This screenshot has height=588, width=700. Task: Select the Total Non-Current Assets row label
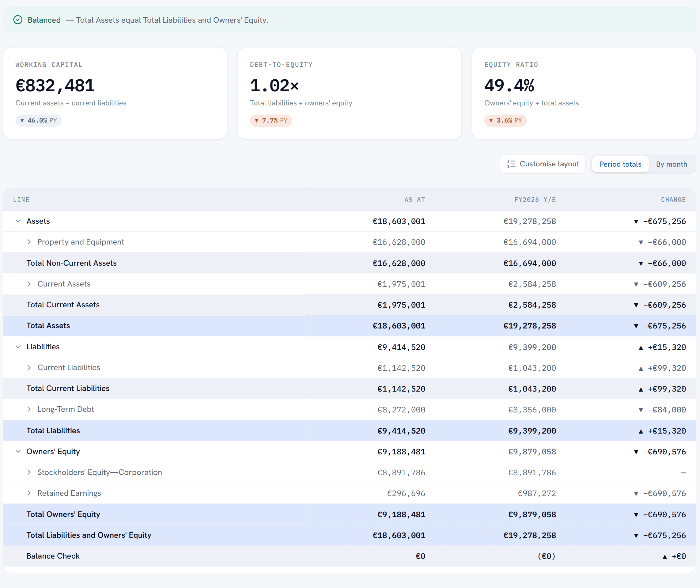(x=72, y=263)
